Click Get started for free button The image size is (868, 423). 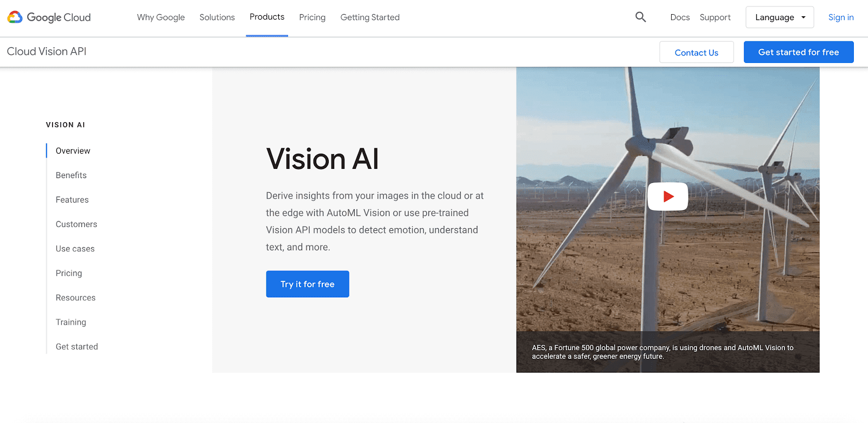799,52
